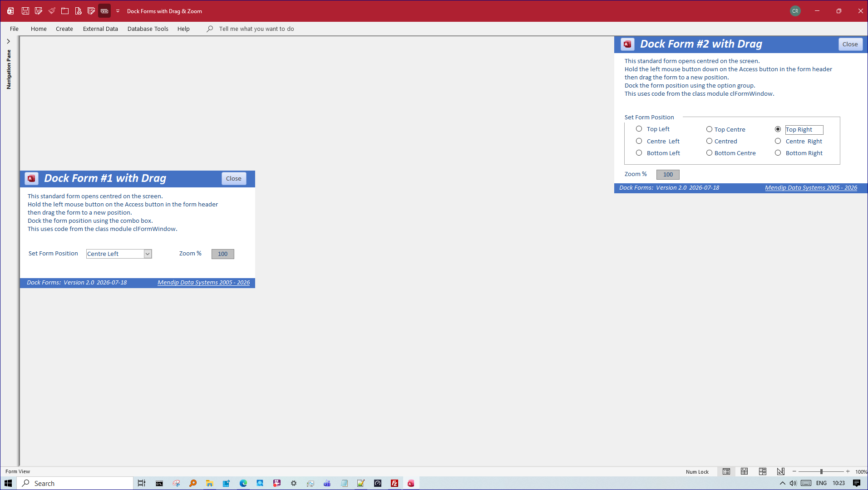Open FileZilla from the Windows taskbar

(395, 483)
